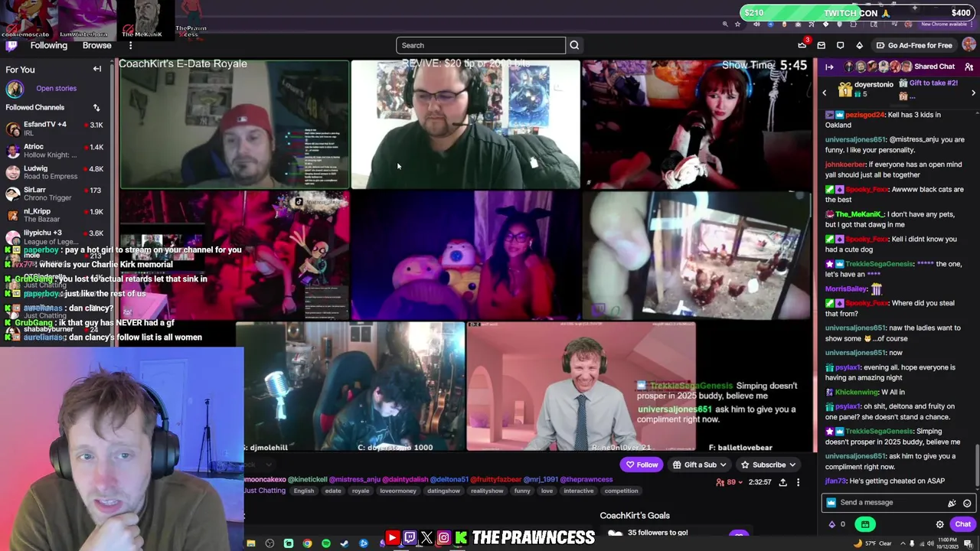Collapse the For You sidebar
Screen dimensions: 980x551
[x=97, y=70]
